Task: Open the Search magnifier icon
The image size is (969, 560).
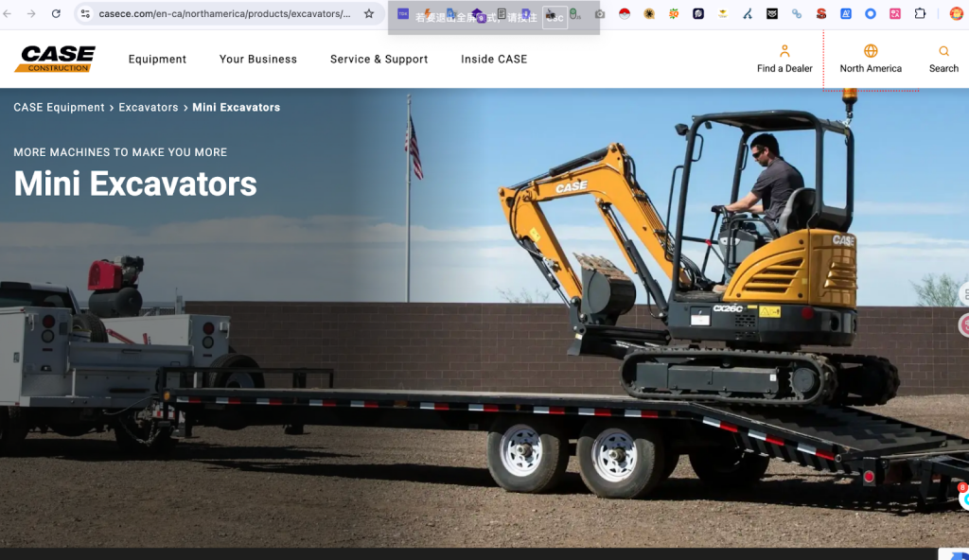Action: (943, 51)
